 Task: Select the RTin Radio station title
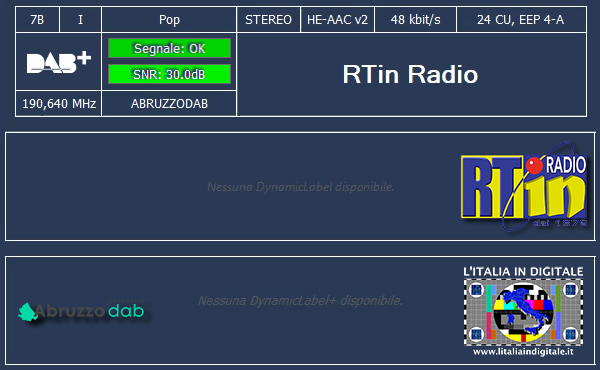(x=410, y=74)
